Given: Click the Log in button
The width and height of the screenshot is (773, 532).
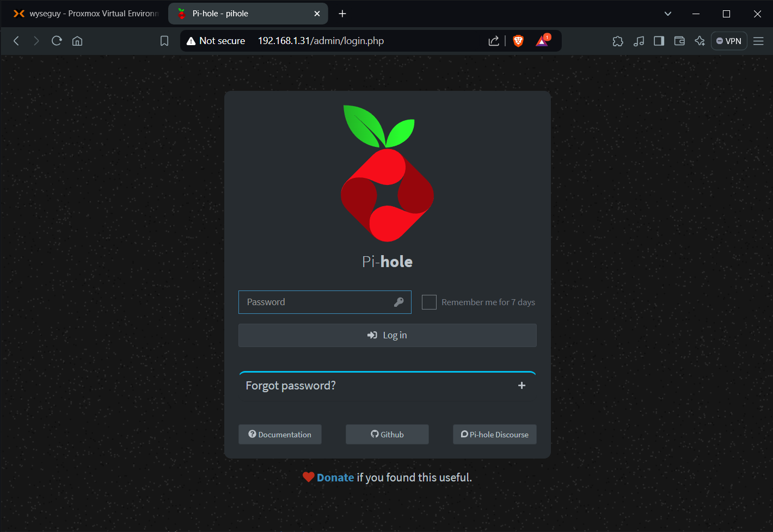Looking at the screenshot, I should tap(387, 335).
